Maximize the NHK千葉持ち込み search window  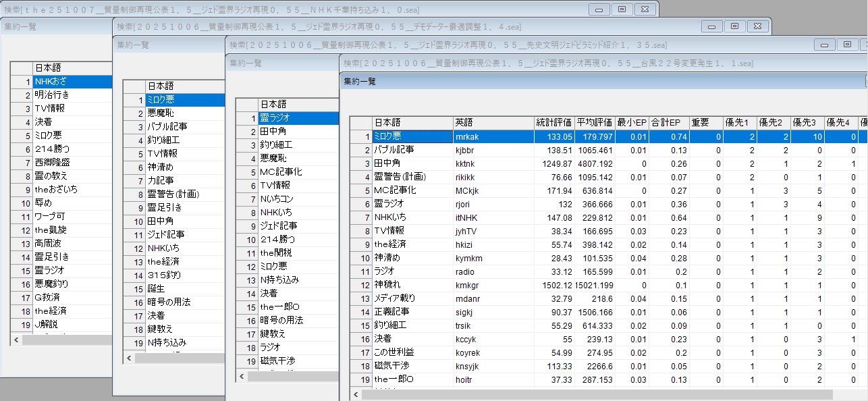pyautogui.click(x=622, y=9)
